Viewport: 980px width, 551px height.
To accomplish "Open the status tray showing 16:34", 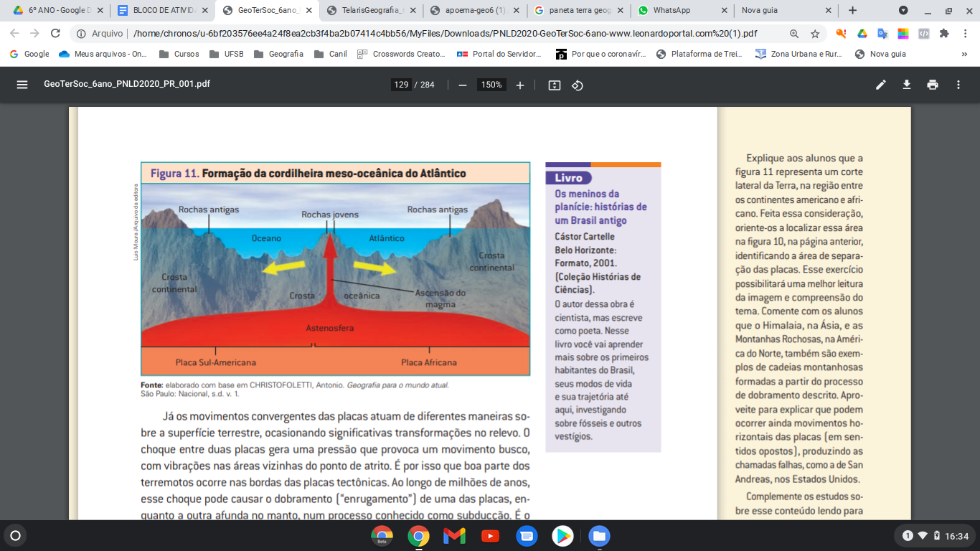I will [936, 536].
